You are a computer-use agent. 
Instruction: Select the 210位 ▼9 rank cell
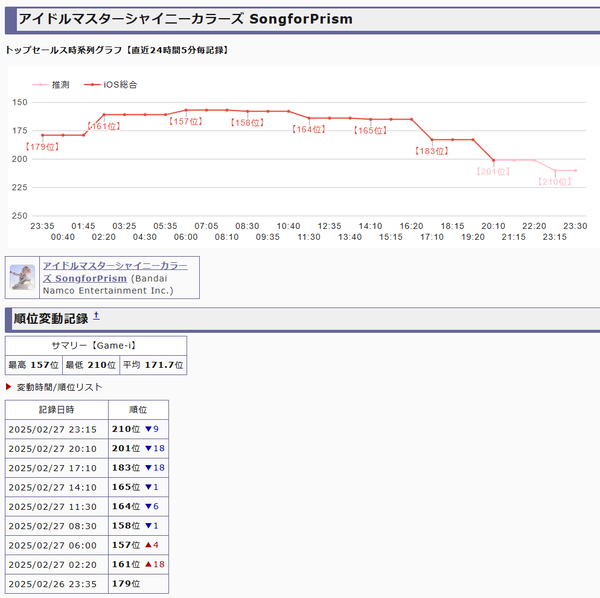coord(139,429)
